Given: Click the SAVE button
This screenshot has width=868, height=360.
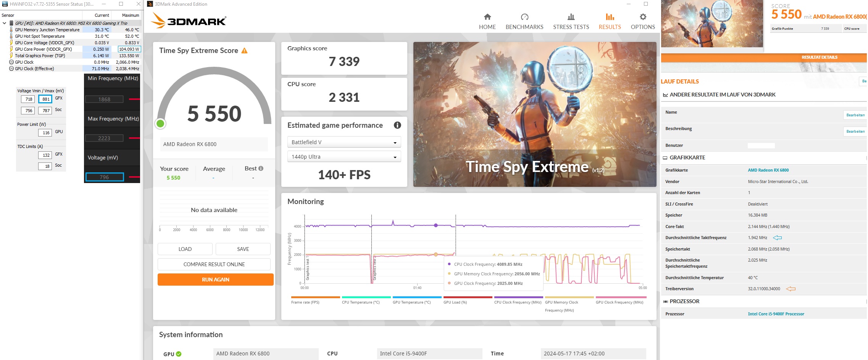Looking at the screenshot, I should point(243,249).
